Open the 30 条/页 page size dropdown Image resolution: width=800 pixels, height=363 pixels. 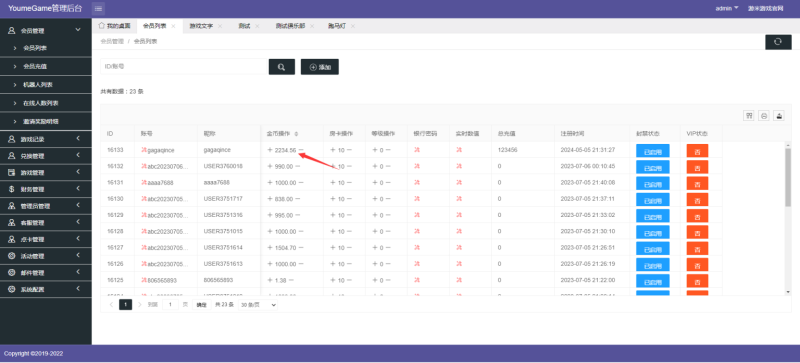point(258,305)
